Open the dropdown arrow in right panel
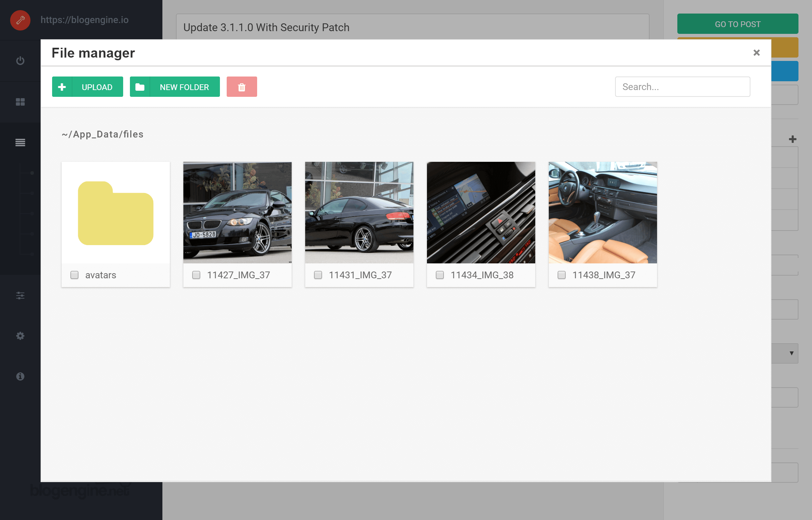Viewport: 812px width, 520px height. coord(791,353)
